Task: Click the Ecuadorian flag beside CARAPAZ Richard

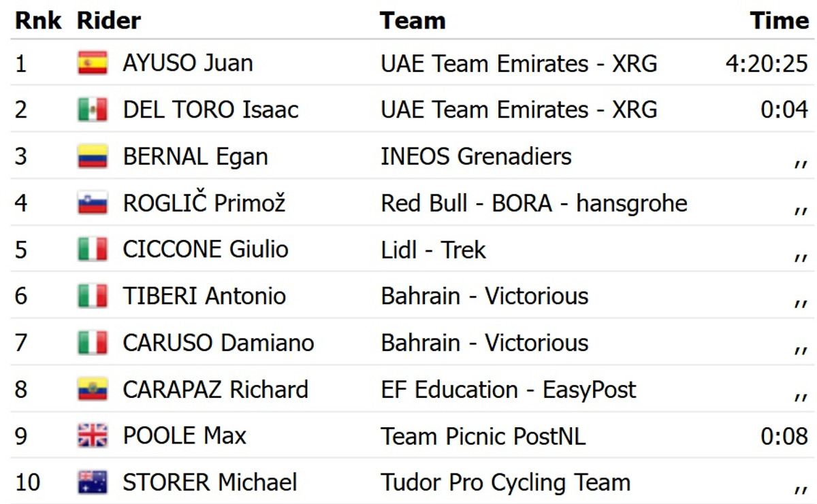Action: (x=93, y=390)
